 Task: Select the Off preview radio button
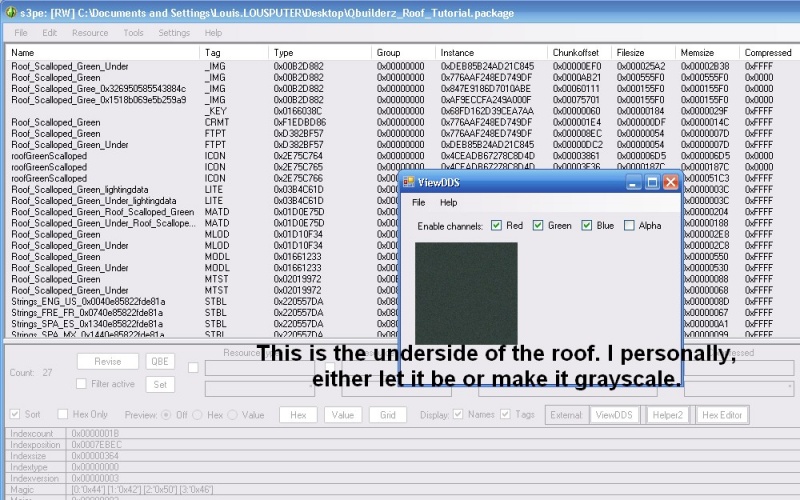[x=168, y=415]
